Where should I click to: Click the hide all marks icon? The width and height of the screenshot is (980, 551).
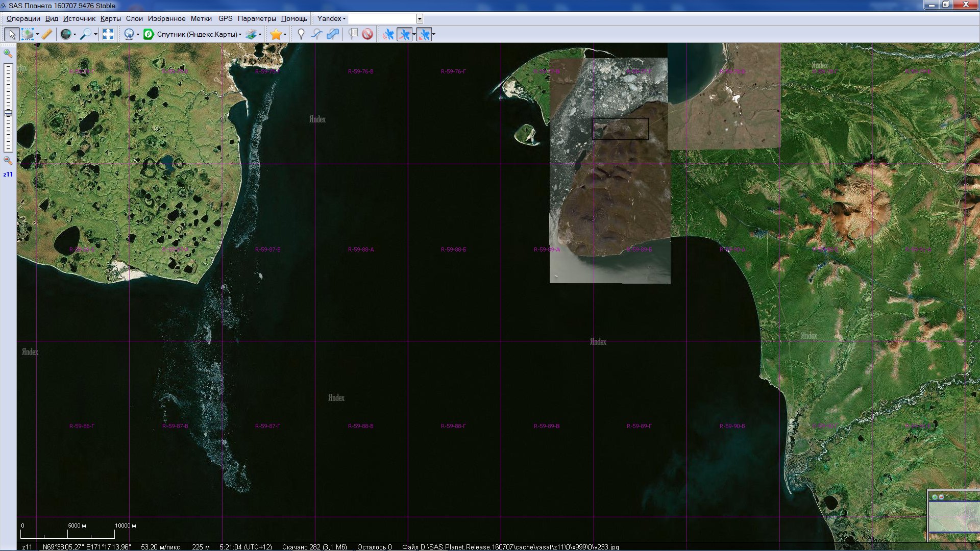coord(367,34)
